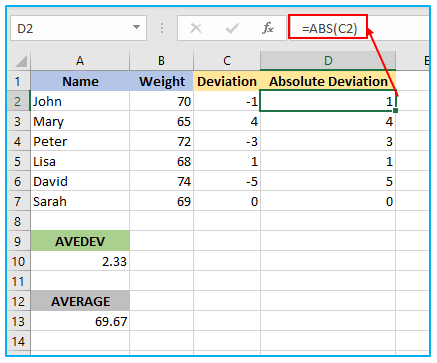Viewport: 437px width, 363px height.
Task: Select row 7 header
Action: pyautogui.click(x=18, y=201)
